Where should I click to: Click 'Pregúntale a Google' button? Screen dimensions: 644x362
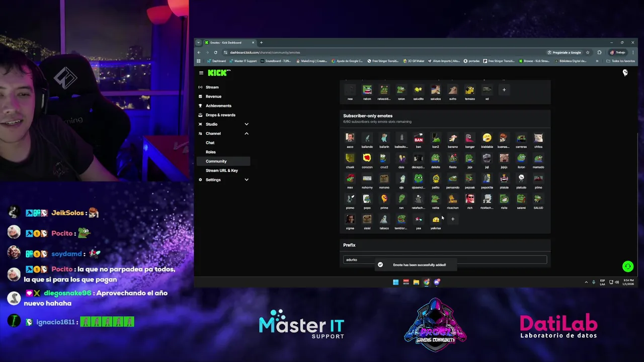point(564,52)
